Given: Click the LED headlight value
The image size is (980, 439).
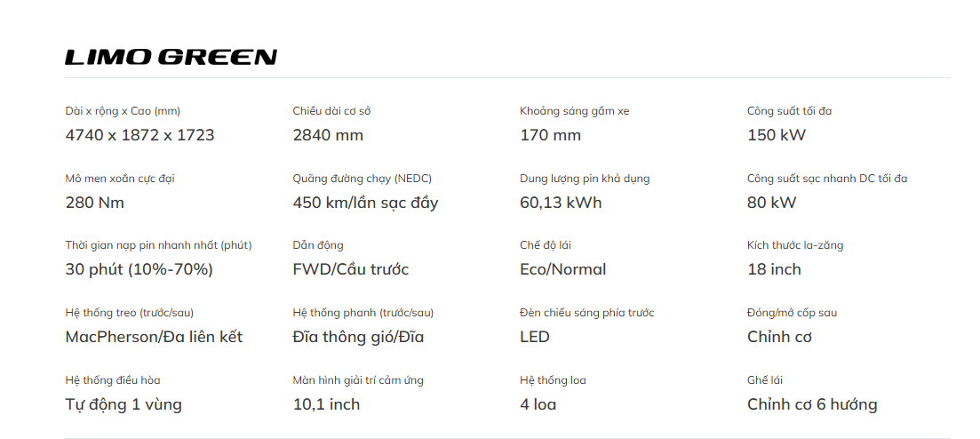Looking at the screenshot, I should [535, 337].
